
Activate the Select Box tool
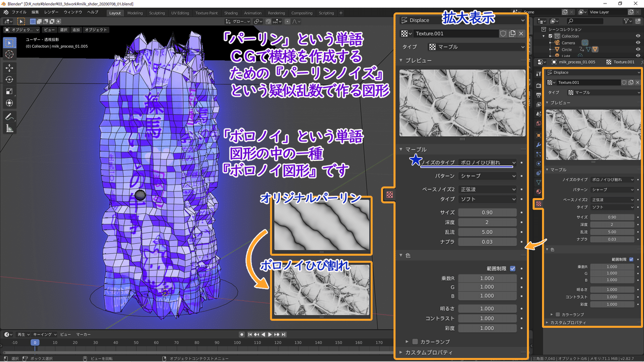[x=9, y=42]
